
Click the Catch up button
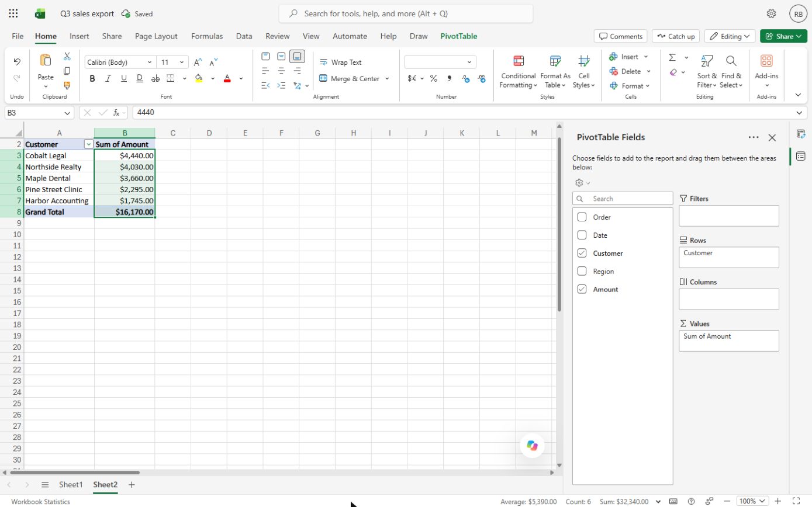tap(676, 36)
